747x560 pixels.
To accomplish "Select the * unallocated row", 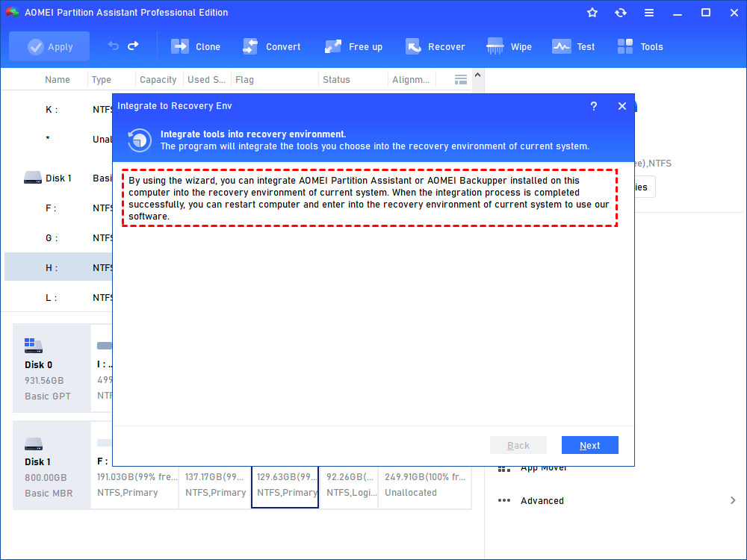I will click(x=58, y=139).
